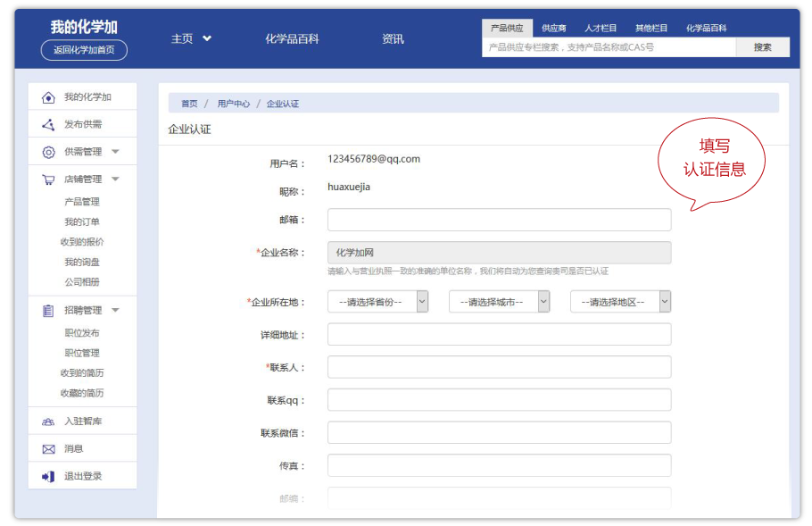This screenshot has height=526, width=812.
Task: Open 用户中心 breadcrumb link
Action: 234,104
